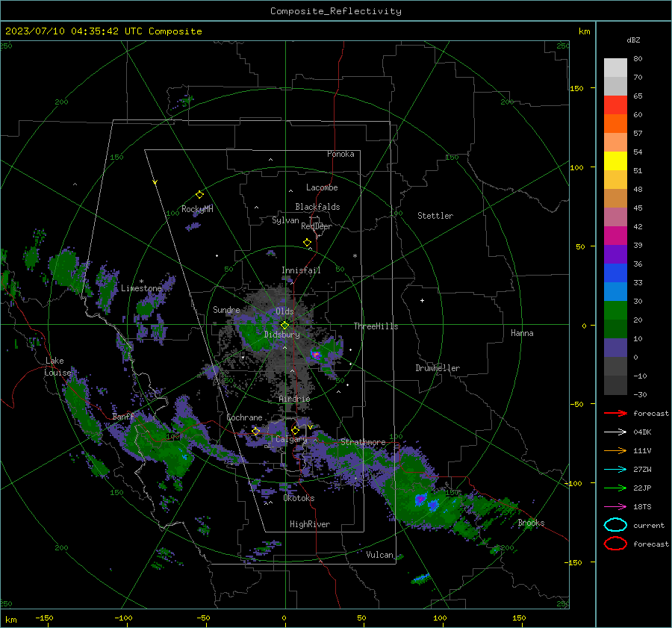Select the dark orange 57–60 dBZ band
This screenshot has width=672, height=628.
point(615,124)
